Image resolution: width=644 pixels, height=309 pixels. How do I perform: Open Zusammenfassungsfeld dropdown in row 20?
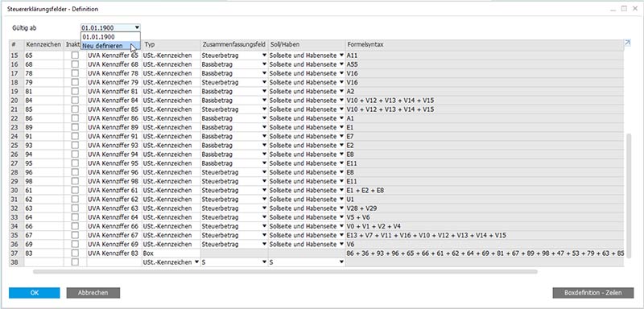coord(264,101)
